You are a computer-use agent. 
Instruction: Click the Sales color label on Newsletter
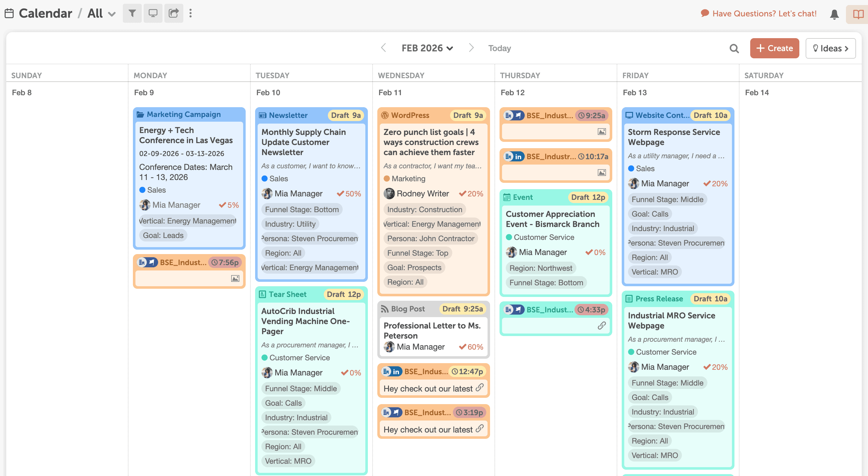(x=275, y=178)
